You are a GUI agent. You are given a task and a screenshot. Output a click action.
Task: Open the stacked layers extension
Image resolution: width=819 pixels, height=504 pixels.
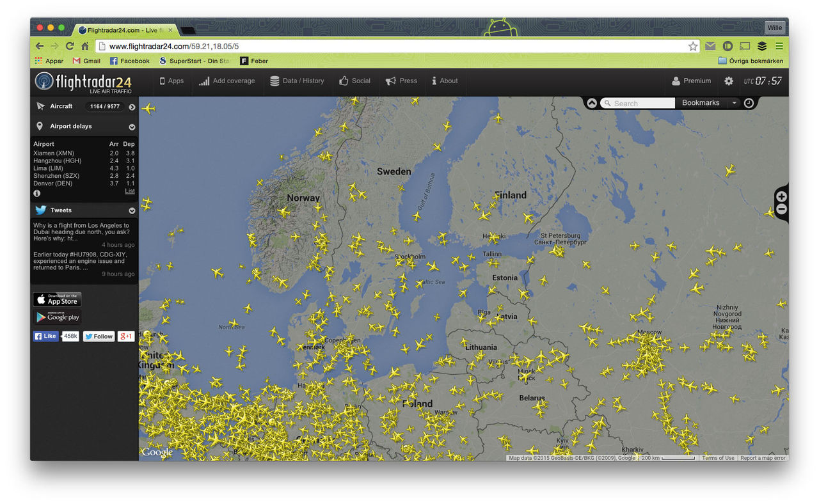(762, 46)
